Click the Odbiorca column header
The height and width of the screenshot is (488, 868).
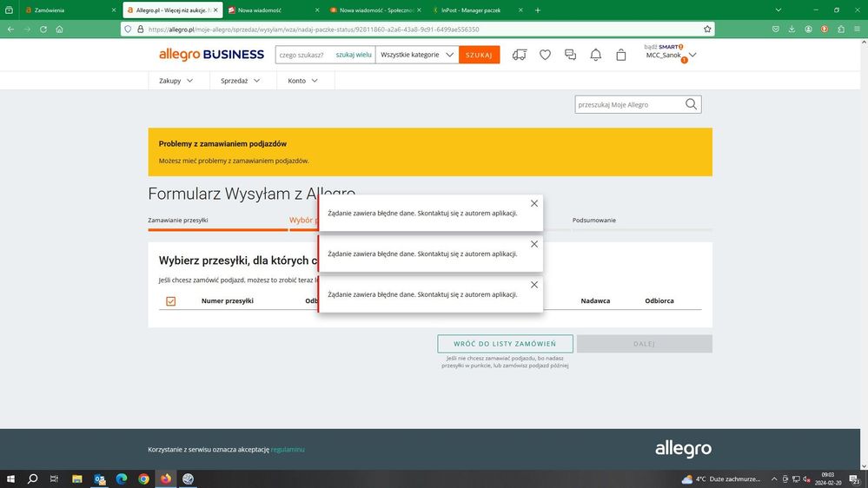pyautogui.click(x=659, y=301)
